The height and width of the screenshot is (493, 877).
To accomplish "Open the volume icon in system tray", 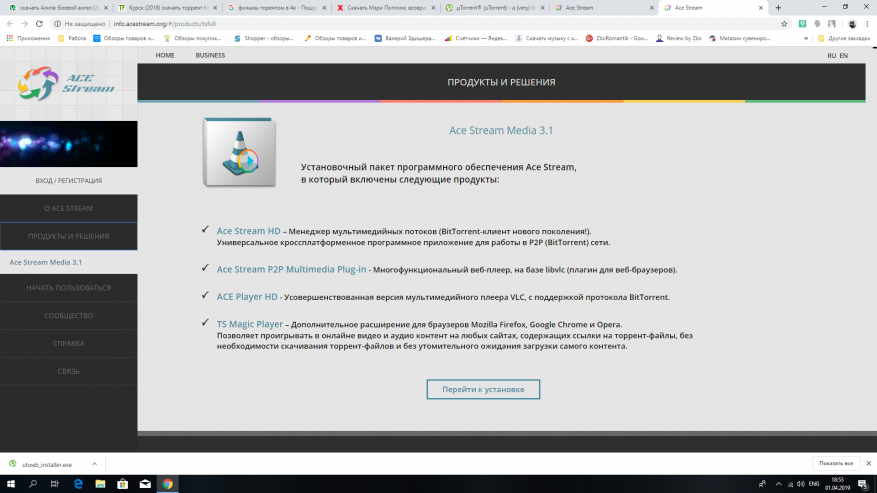I will click(x=800, y=484).
